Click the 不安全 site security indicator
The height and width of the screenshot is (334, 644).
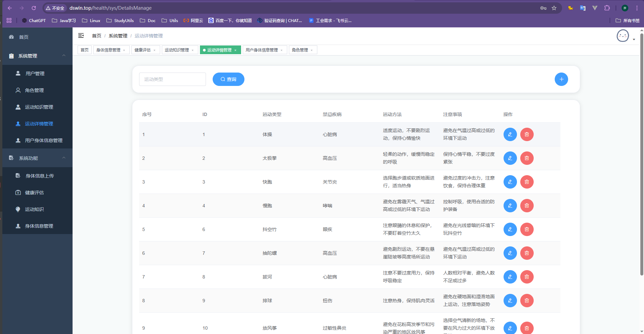click(55, 8)
